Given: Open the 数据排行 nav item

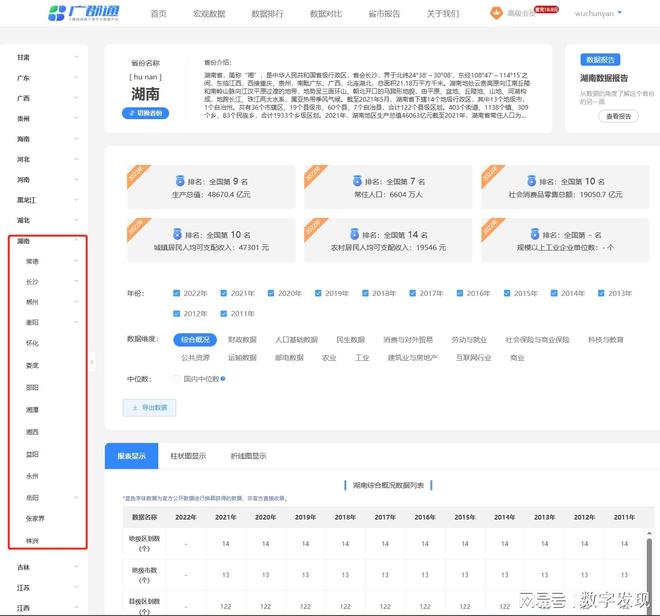Looking at the screenshot, I should (x=267, y=13).
